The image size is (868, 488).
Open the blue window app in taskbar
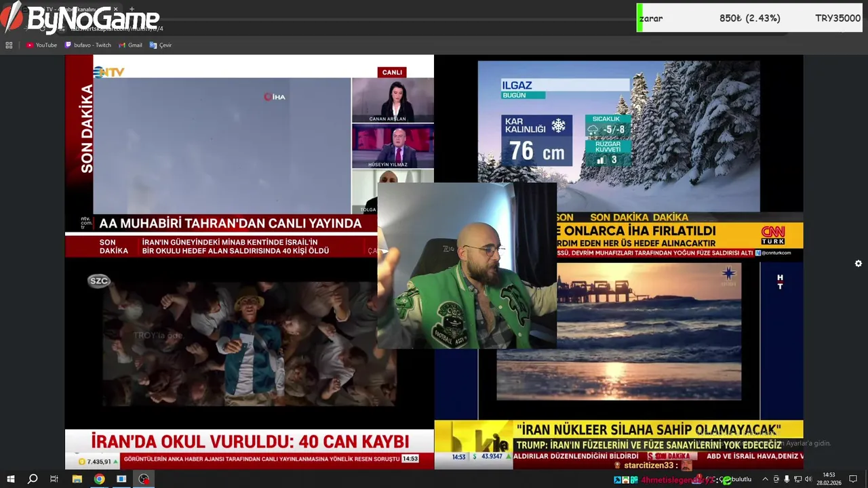[121, 479]
